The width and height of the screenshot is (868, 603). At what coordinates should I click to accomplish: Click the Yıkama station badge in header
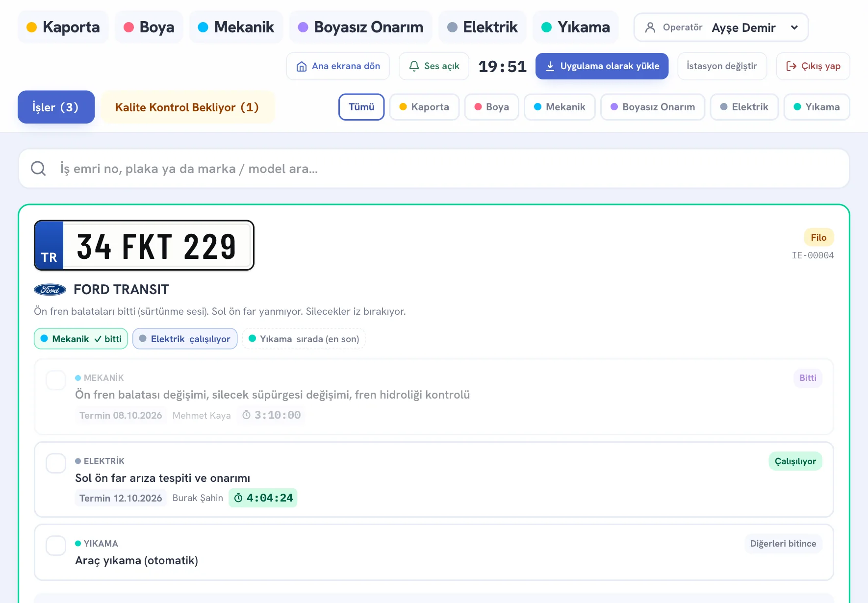tap(576, 27)
